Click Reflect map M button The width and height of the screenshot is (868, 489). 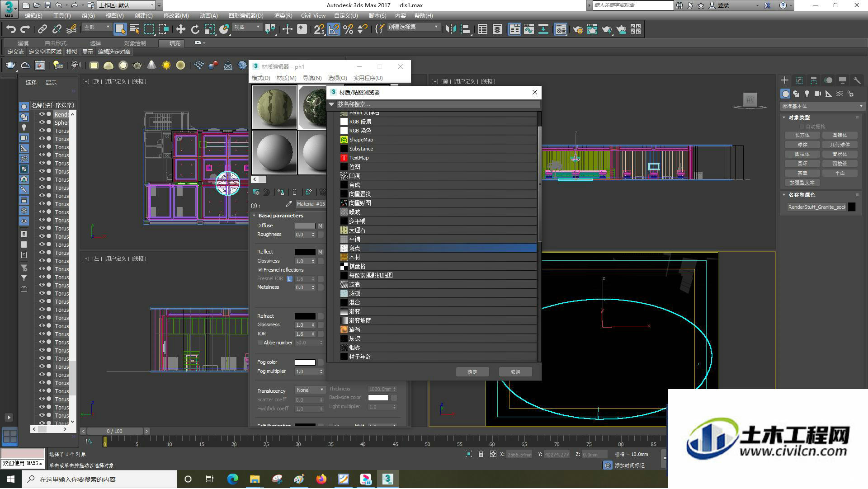[x=320, y=252]
